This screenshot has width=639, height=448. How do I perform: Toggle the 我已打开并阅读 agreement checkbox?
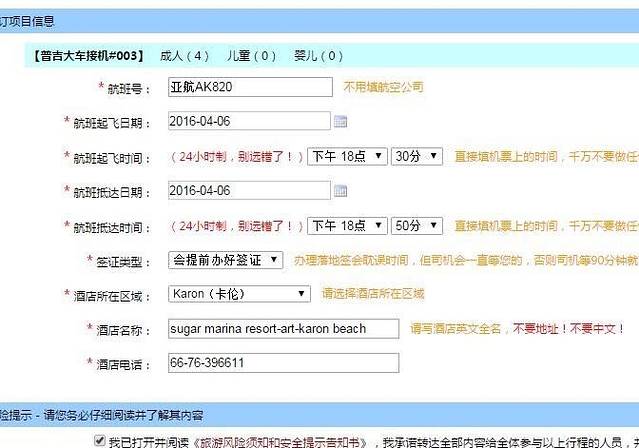98,440
